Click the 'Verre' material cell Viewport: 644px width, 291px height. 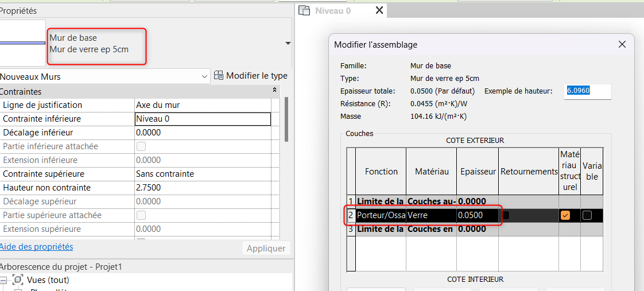click(x=431, y=215)
